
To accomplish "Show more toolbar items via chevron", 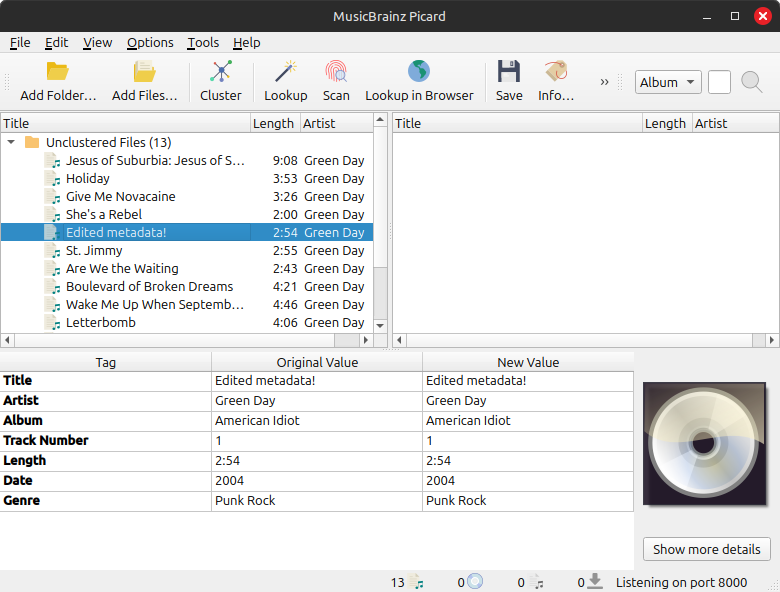I will [604, 82].
